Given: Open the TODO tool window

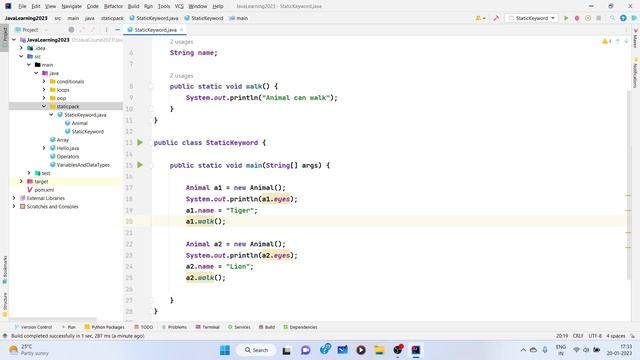Looking at the screenshot, I should coord(144,327).
